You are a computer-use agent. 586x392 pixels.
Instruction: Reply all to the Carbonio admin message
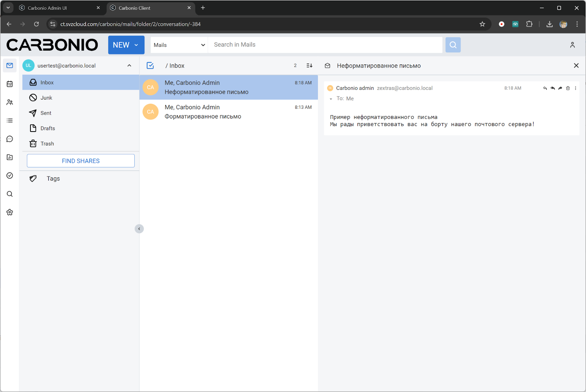553,88
